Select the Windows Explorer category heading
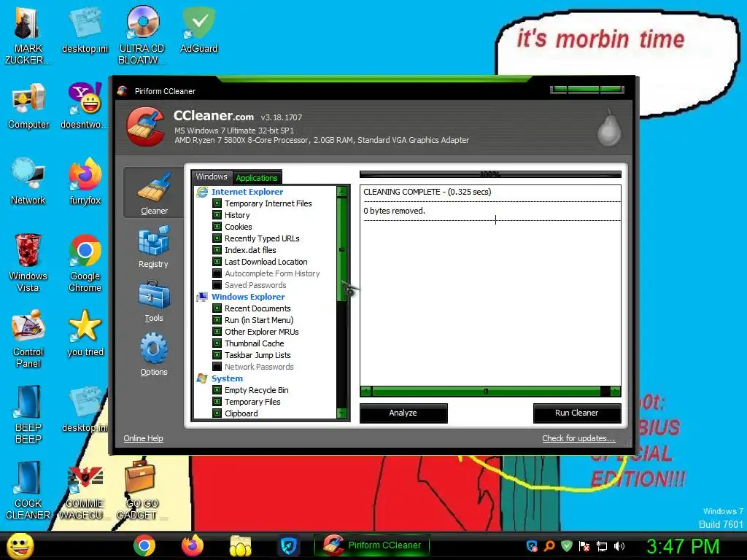The width and height of the screenshot is (747, 560). pyautogui.click(x=248, y=297)
